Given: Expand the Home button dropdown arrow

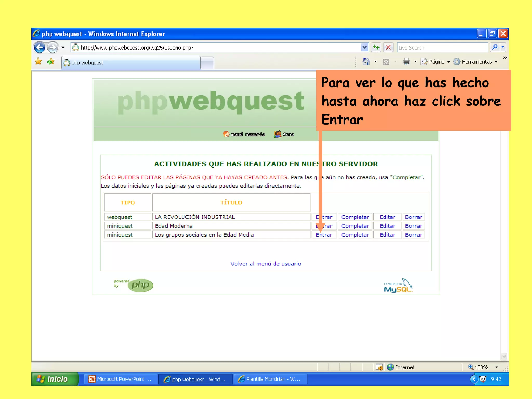Looking at the screenshot, I should tap(375, 62).
